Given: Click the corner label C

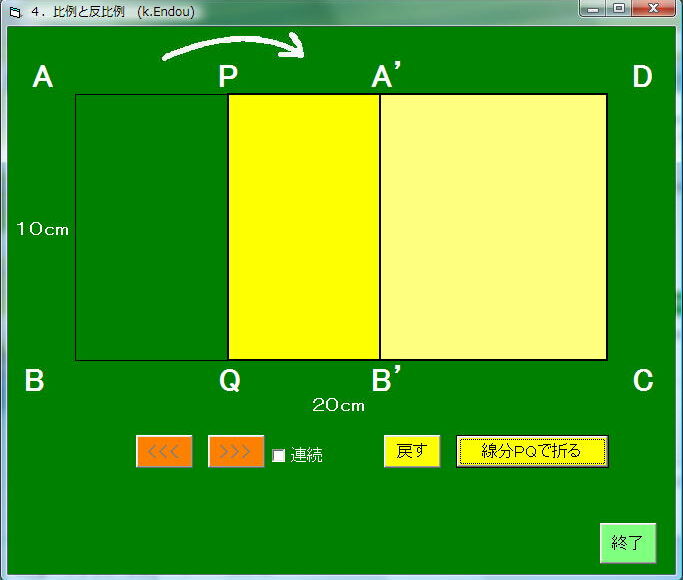Looking at the screenshot, I should (x=643, y=381).
